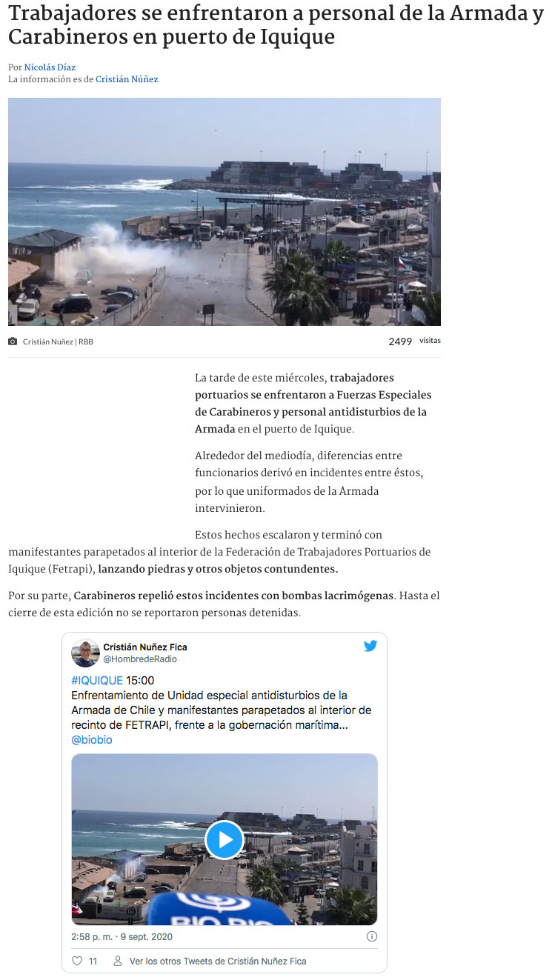Click tweet author name Cristián Nuñez Fica

[x=145, y=647]
